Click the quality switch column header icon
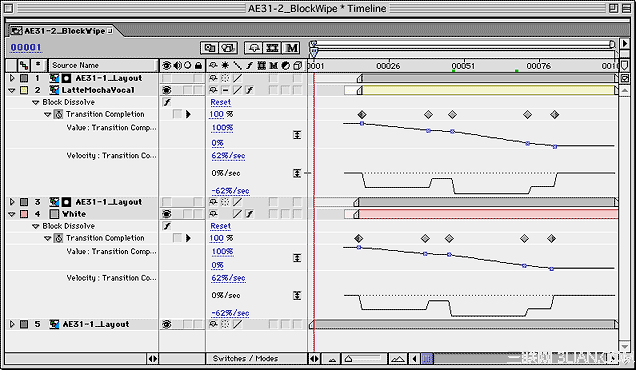 tap(237, 65)
